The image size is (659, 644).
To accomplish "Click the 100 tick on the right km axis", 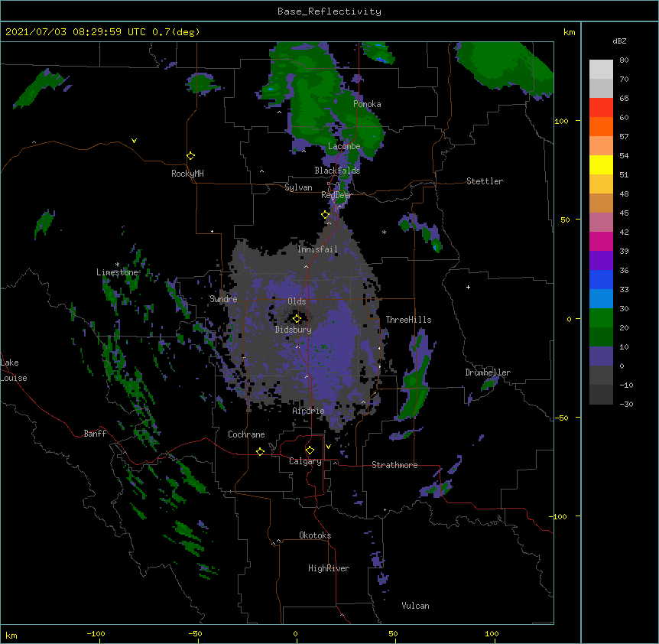I will (561, 121).
